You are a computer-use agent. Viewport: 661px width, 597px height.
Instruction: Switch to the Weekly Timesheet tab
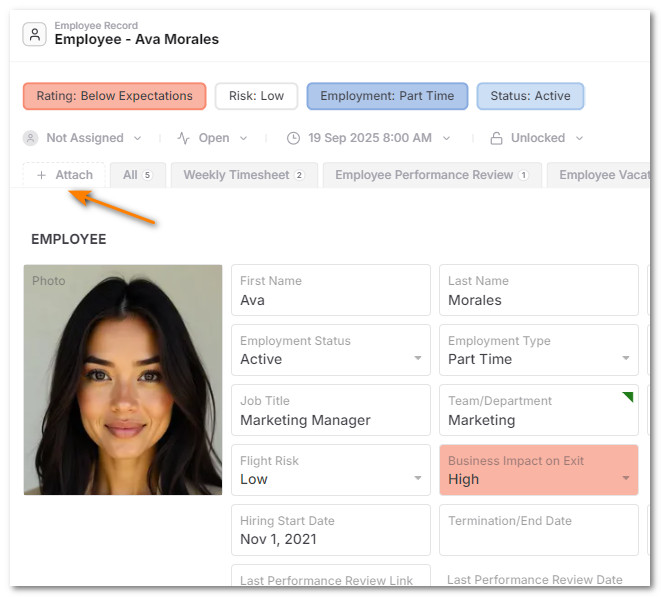click(243, 175)
